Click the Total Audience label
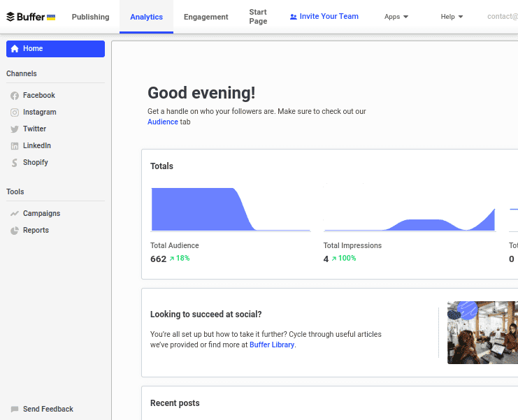This screenshot has height=420, width=518. 175,246
